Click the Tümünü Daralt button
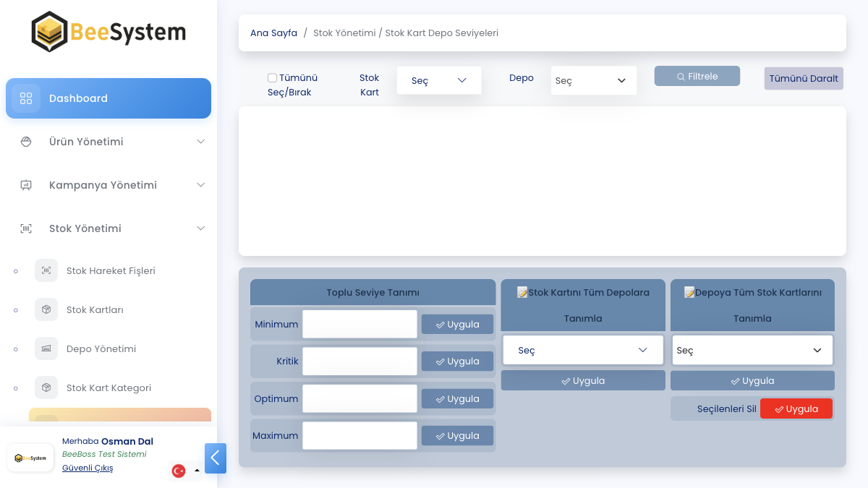This screenshot has width=868, height=488. 804,78
